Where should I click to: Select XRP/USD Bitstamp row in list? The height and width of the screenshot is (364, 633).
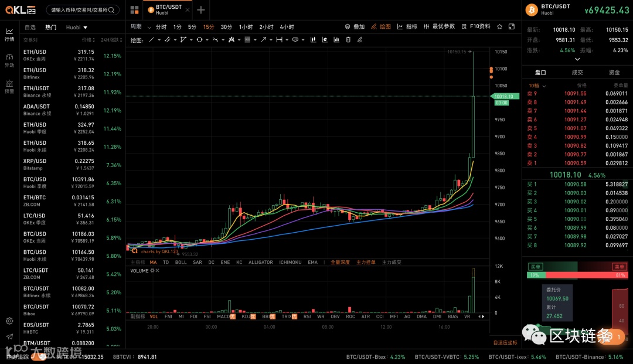73,164
